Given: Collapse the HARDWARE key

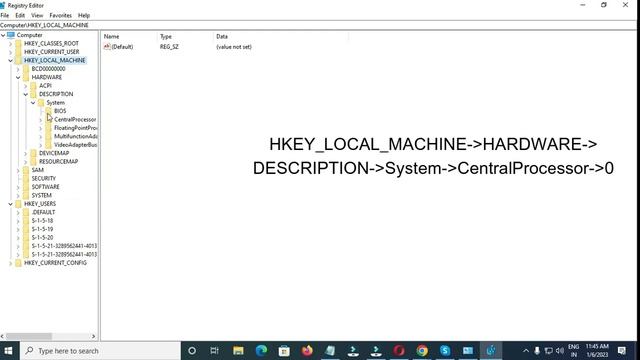Looking at the screenshot, I should [18, 77].
